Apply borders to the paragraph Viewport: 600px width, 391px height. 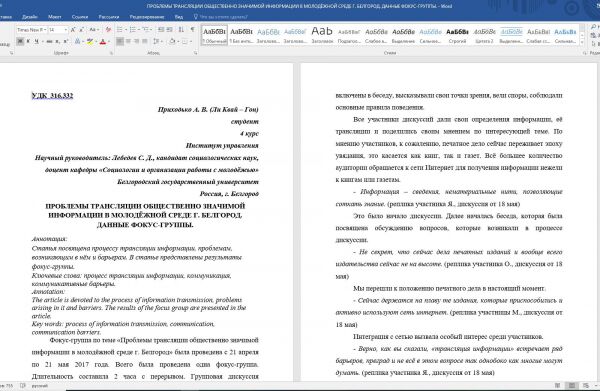184,41
